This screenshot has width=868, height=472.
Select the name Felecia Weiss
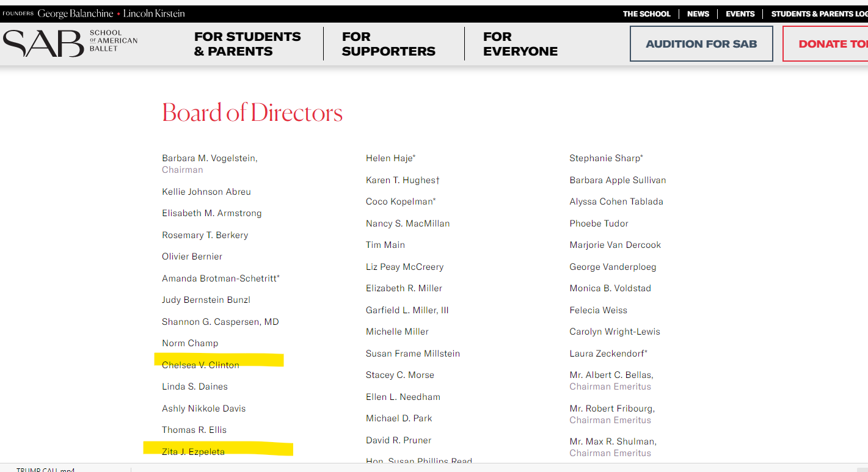598,310
